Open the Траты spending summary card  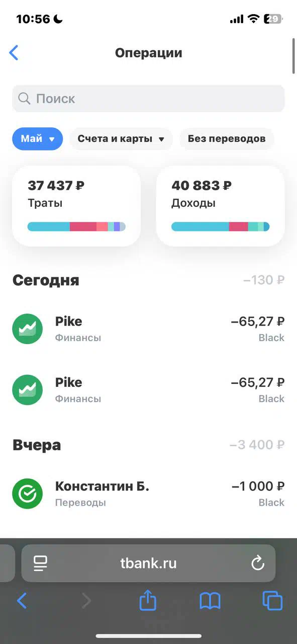(x=76, y=206)
